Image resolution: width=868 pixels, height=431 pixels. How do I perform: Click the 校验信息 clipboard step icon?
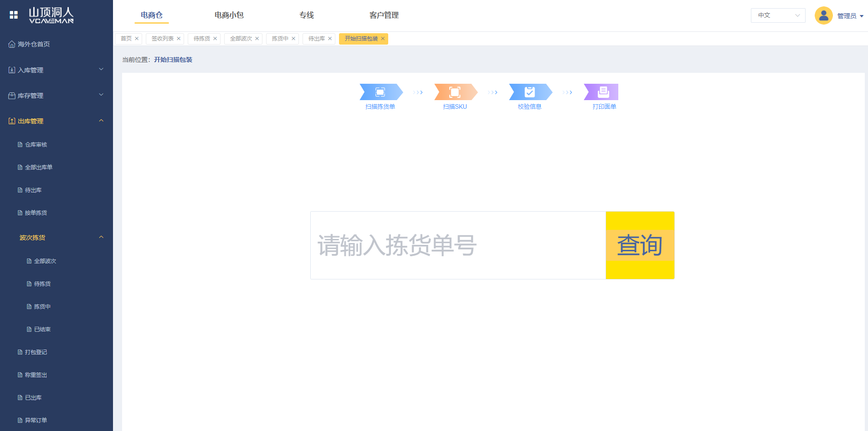click(x=529, y=92)
